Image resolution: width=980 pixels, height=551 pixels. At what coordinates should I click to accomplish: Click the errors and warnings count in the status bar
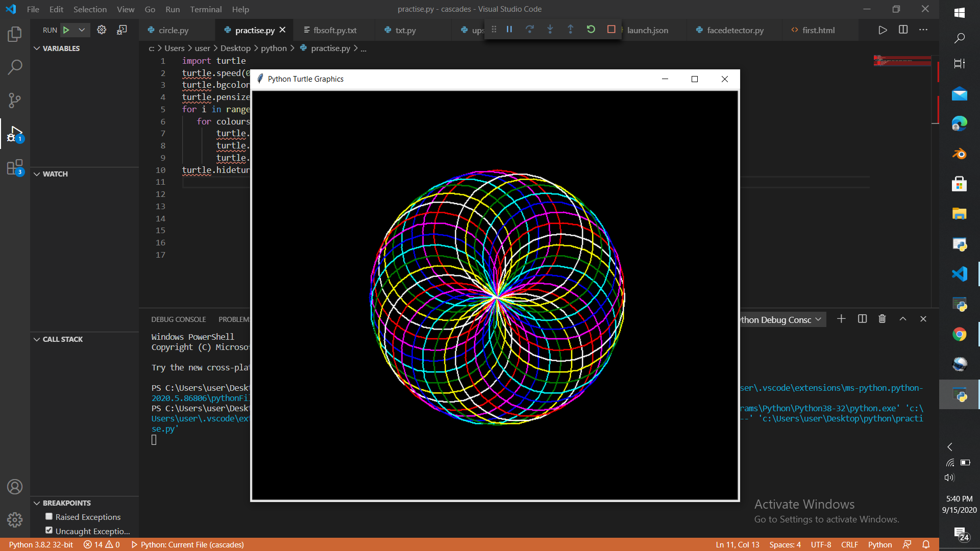(x=102, y=544)
